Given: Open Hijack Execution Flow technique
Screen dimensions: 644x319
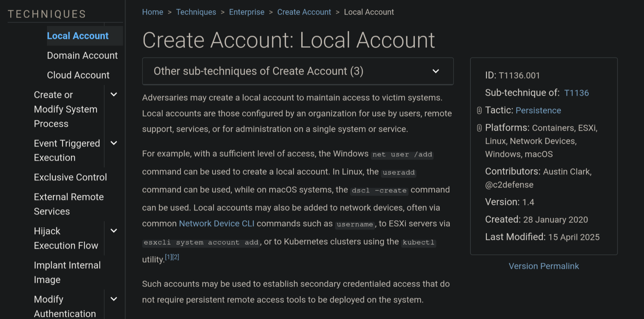Looking at the screenshot, I should 66,238.
